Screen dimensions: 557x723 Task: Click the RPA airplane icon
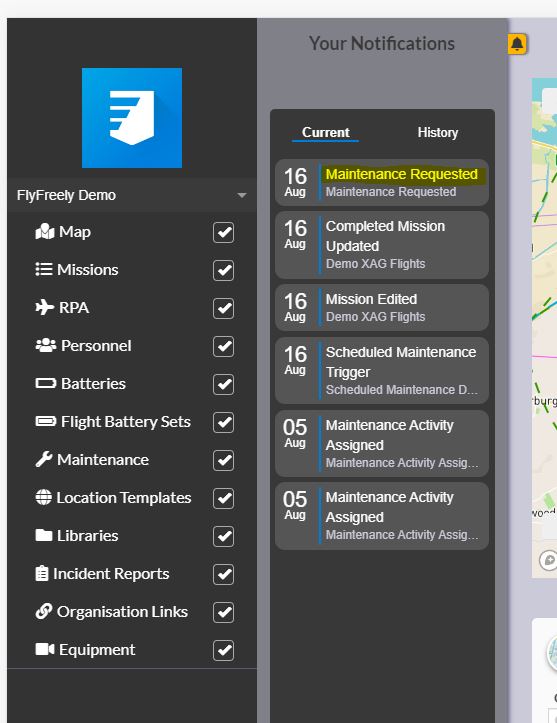(45, 308)
